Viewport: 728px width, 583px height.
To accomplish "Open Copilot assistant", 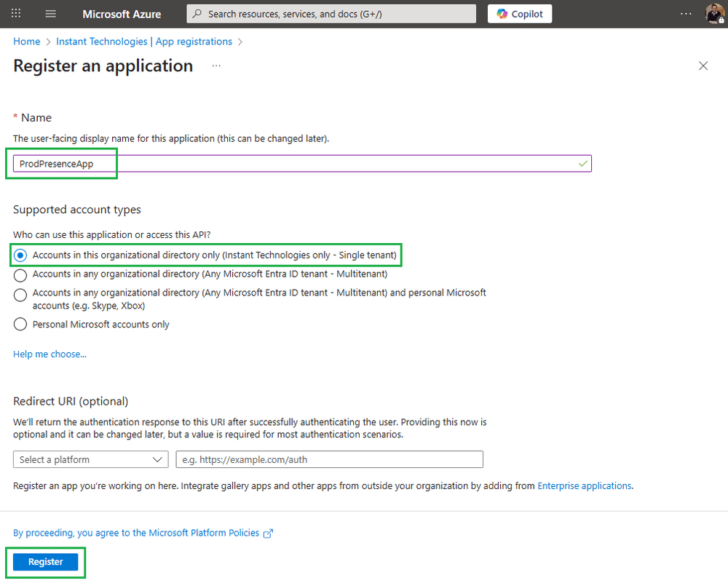I will [520, 14].
